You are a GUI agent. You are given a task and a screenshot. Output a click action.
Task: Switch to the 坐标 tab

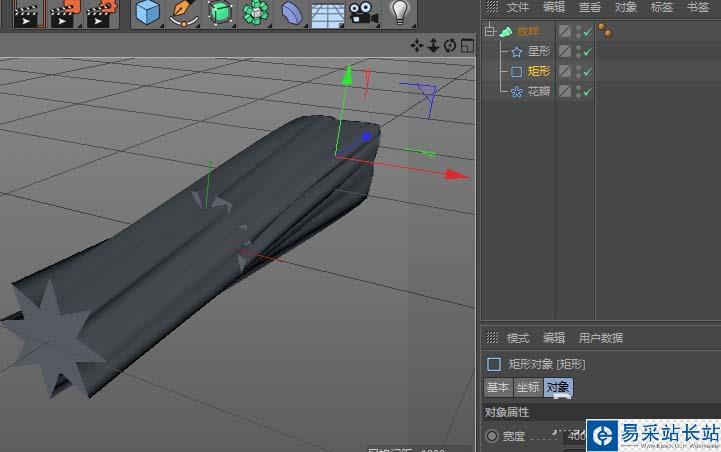tap(528, 388)
